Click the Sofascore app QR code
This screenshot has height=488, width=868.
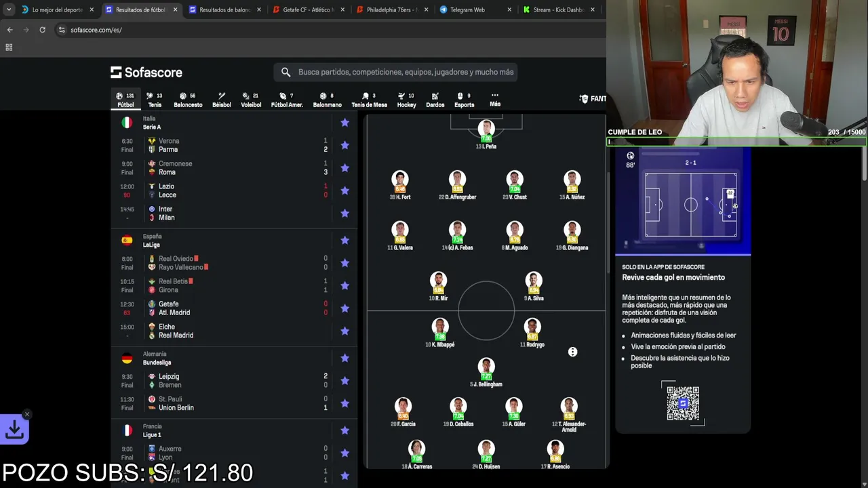pos(683,403)
